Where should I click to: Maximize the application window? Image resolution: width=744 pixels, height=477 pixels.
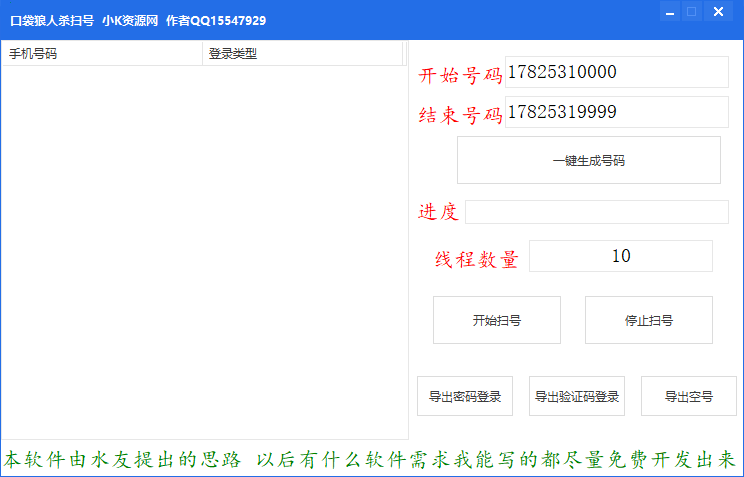click(x=691, y=12)
